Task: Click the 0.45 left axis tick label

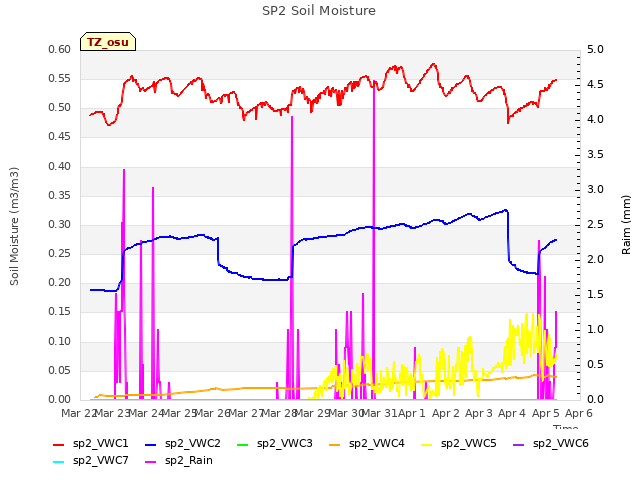Action: coord(60,137)
